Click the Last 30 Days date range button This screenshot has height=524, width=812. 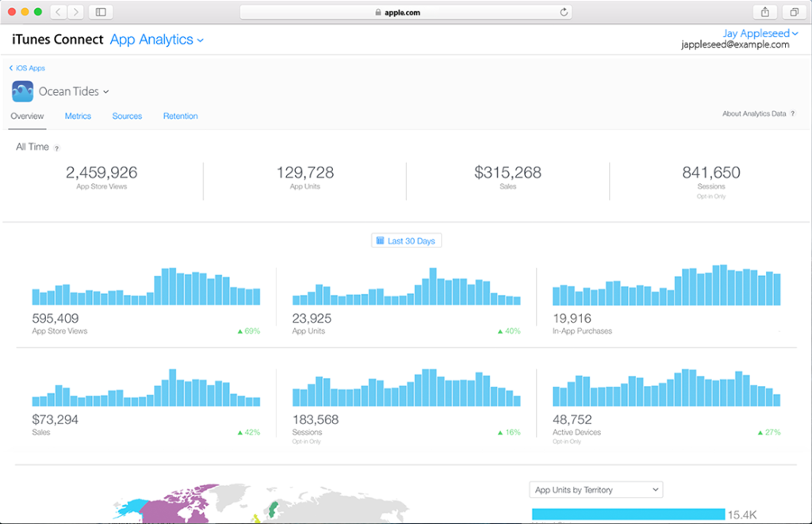[407, 241]
